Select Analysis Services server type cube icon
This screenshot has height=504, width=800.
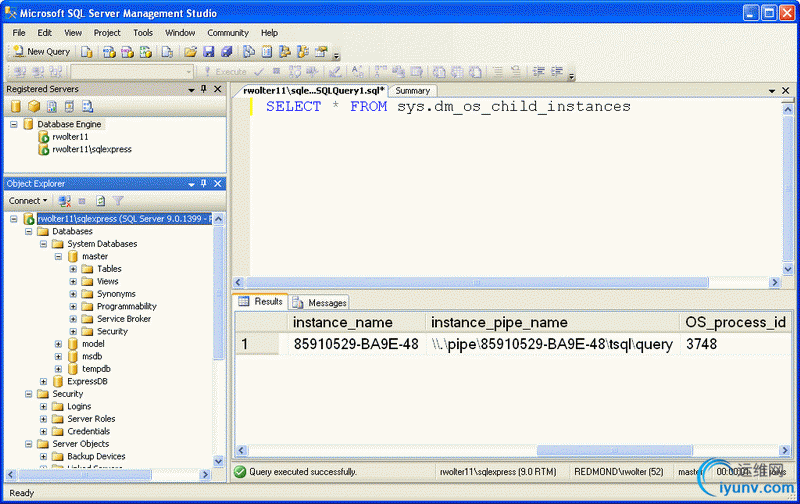[x=34, y=106]
